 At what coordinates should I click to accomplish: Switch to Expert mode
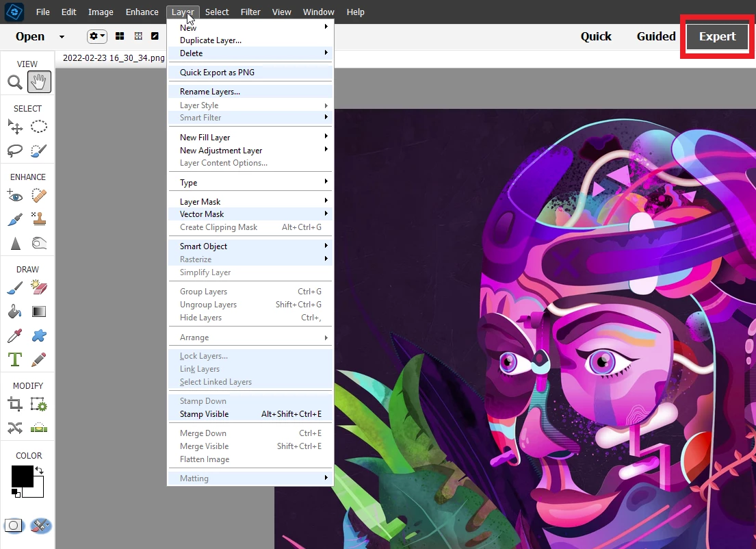[x=718, y=37]
